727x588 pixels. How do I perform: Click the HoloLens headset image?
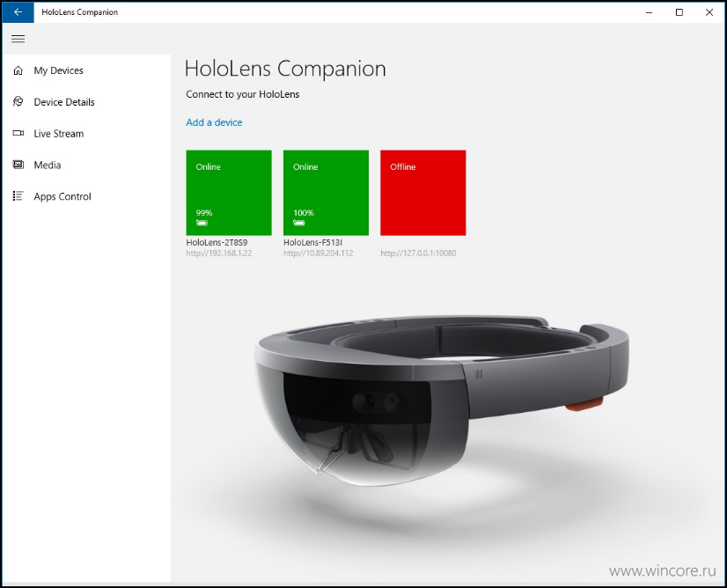[442, 401]
